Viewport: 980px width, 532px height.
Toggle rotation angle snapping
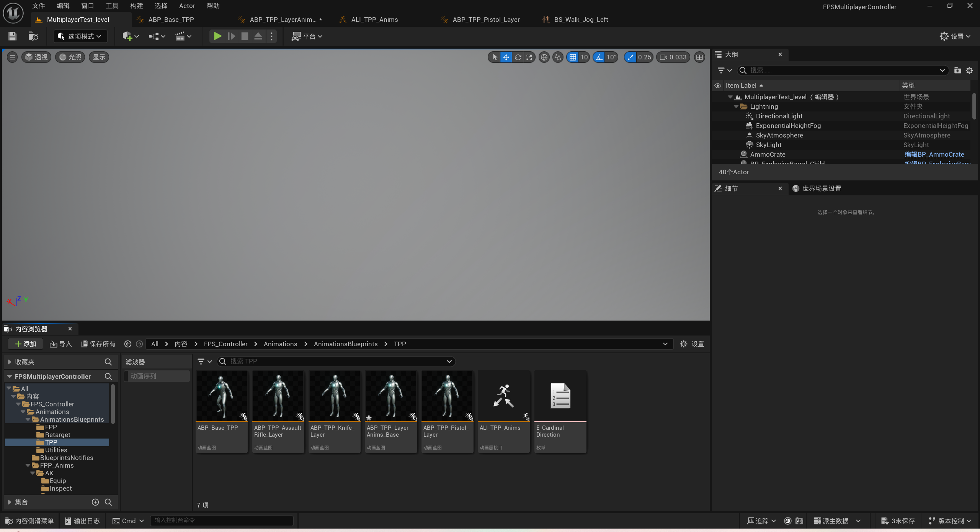pyautogui.click(x=599, y=57)
